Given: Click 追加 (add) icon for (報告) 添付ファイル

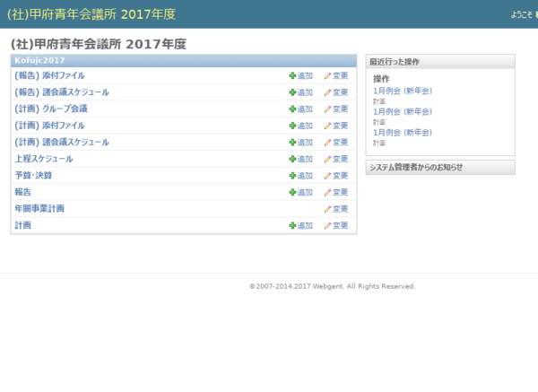Looking at the screenshot, I should pyautogui.click(x=300, y=75).
